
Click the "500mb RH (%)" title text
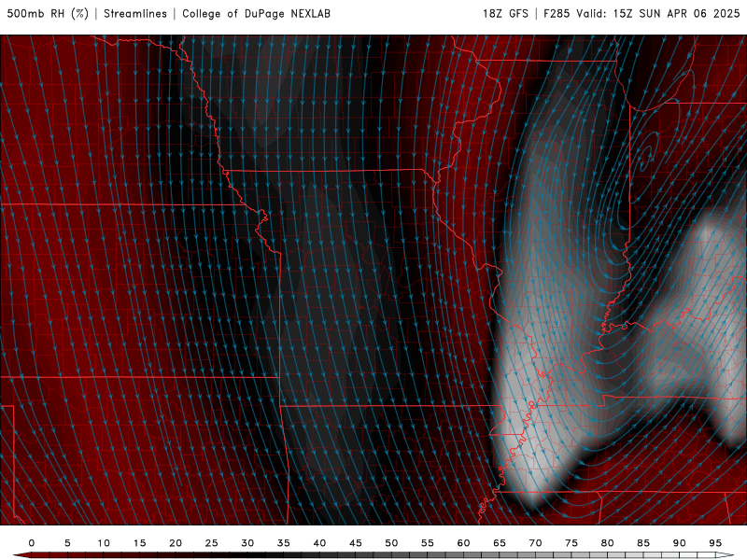(x=48, y=14)
